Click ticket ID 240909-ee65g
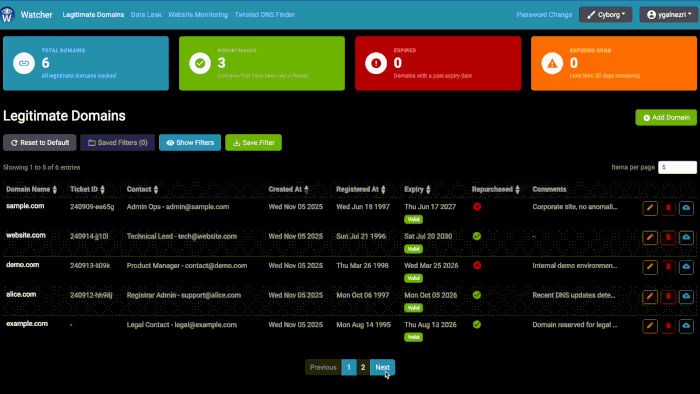The image size is (700, 394). pos(92,207)
